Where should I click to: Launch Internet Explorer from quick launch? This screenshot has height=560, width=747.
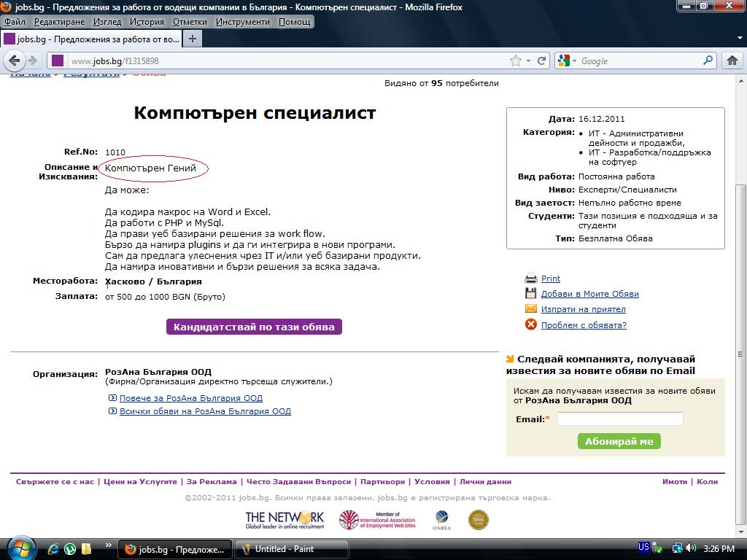click(53, 549)
